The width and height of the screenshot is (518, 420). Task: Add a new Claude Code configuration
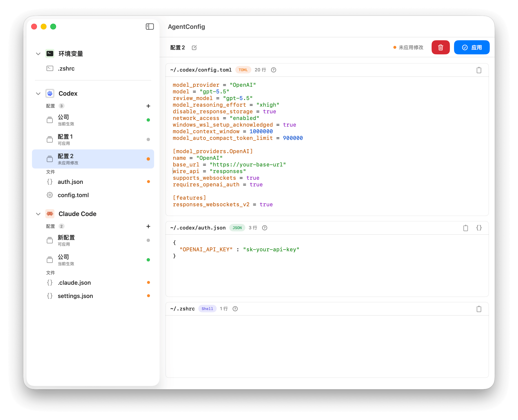tap(148, 226)
